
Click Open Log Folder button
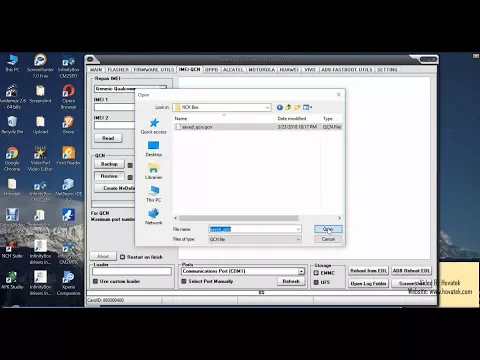368,283
